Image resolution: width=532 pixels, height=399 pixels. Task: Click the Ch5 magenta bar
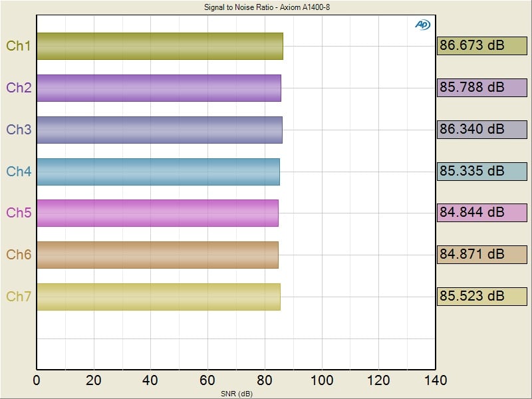[x=157, y=213]
